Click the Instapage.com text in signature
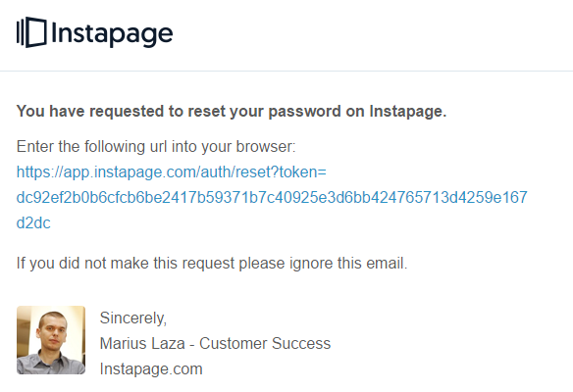This screenshot has height=392, width=573. 151,369
